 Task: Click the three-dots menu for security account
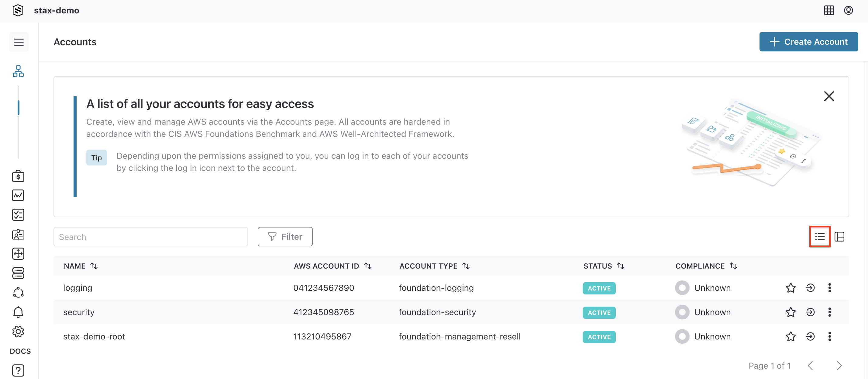click(x=830, y=312)
